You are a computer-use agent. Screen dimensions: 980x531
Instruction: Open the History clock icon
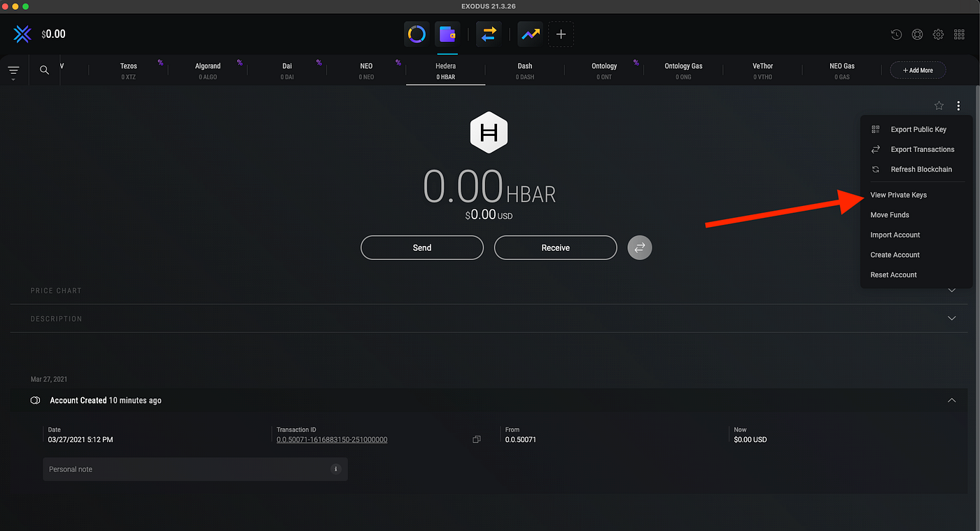[896, 34]
